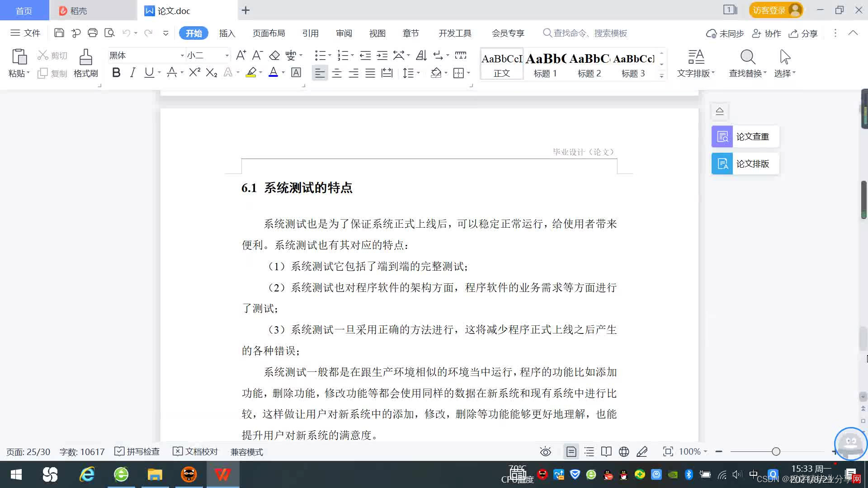Viewport: 868px width, 488px height.
Task: Switch to the 插入 ribbon tab
Action: point(227,33)
